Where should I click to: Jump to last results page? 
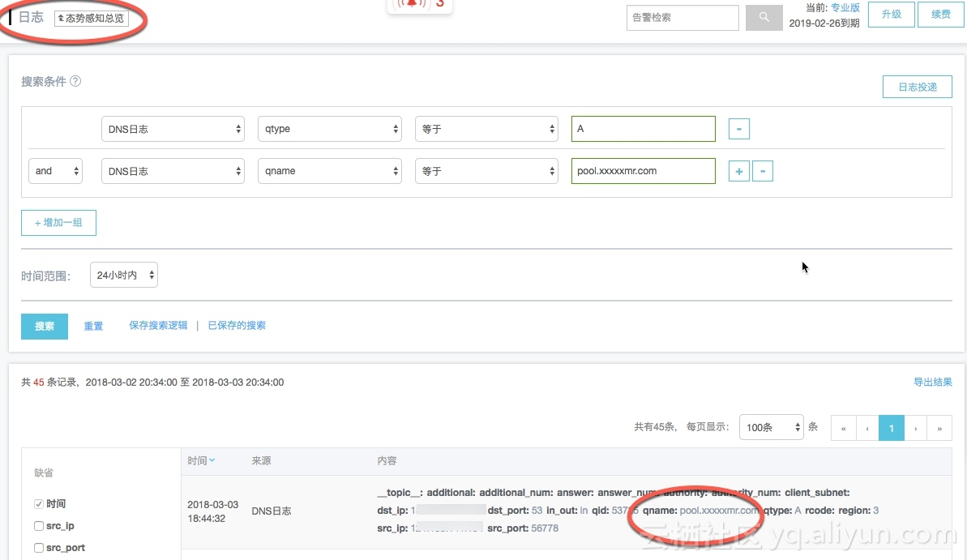tap(939, 428)
